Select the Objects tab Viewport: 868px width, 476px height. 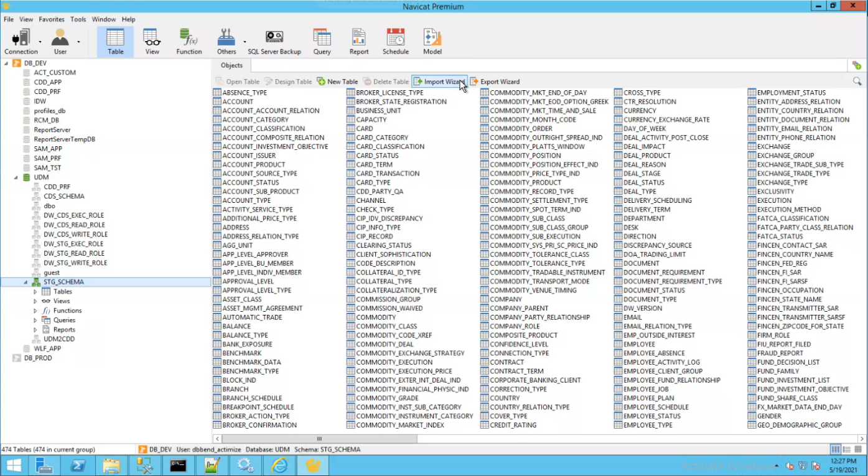(x=231, y=65)
